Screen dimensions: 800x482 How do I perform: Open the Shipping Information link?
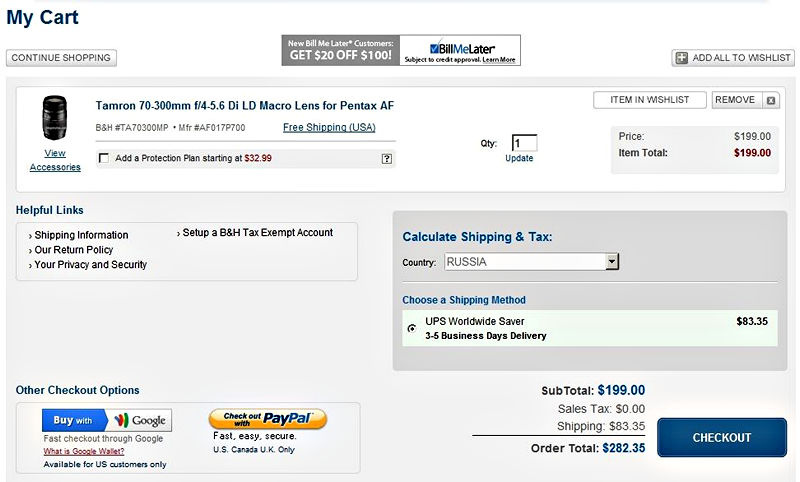click(x=81, y=235)
